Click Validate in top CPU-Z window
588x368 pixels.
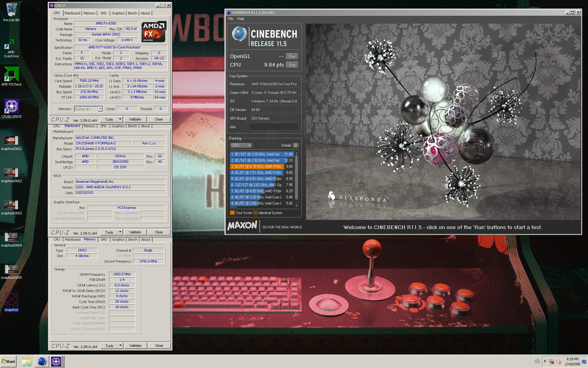(135, 120)
